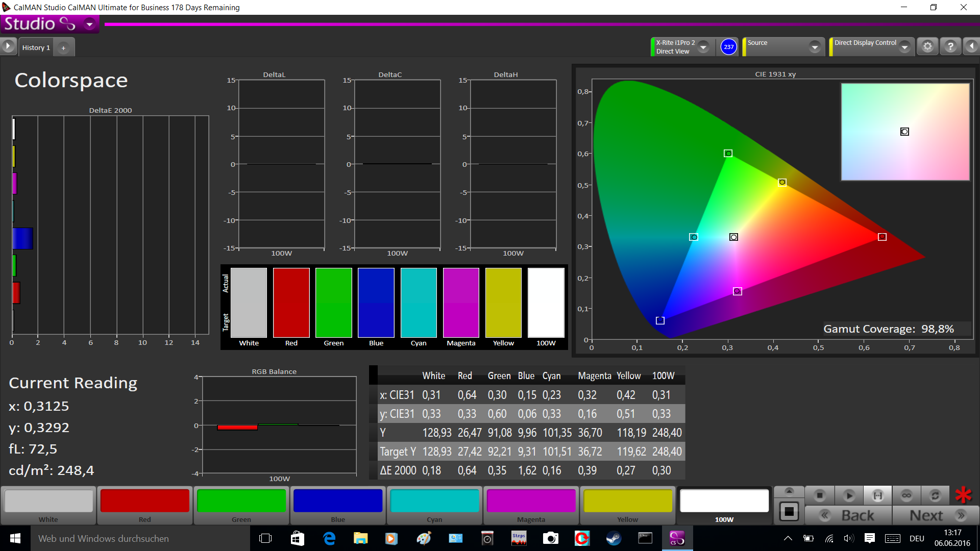Click the read series bracket icon
Screen dimensions: 980x551
(877, 495)
